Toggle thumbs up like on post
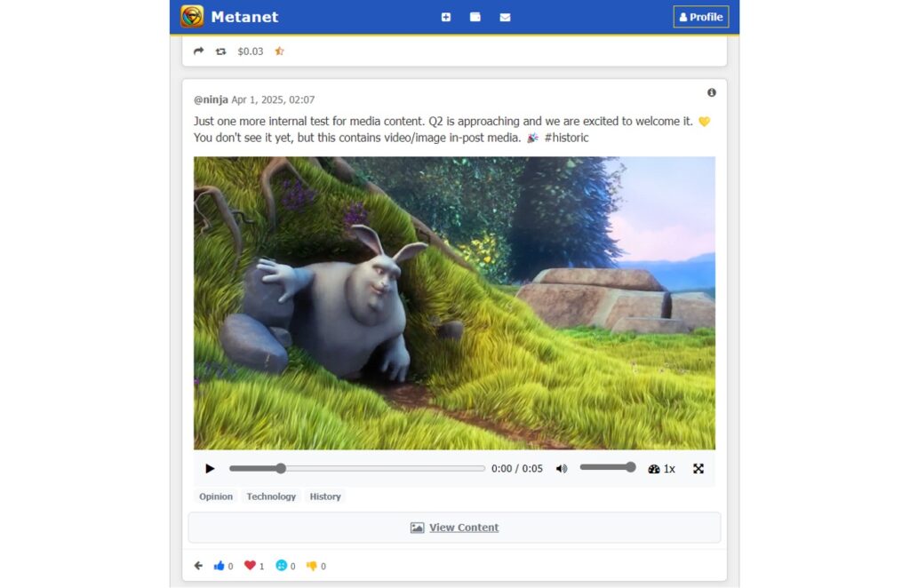 point(220,566)
